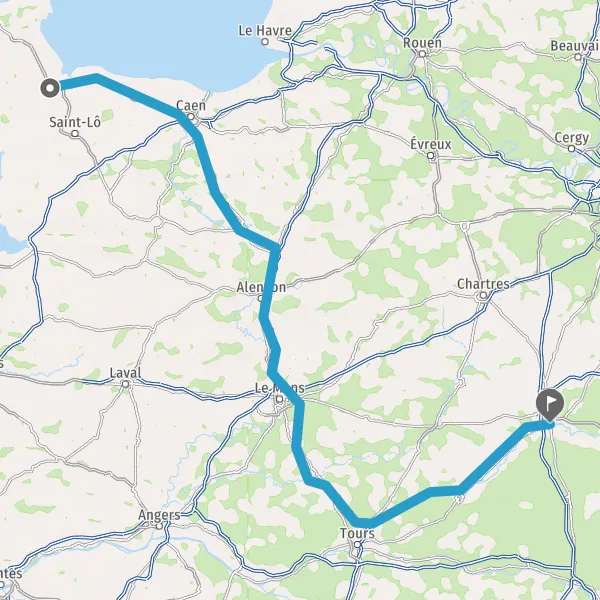Click the Cergy city marker
This screenshot has height=600, width=600.
[571, 148]
